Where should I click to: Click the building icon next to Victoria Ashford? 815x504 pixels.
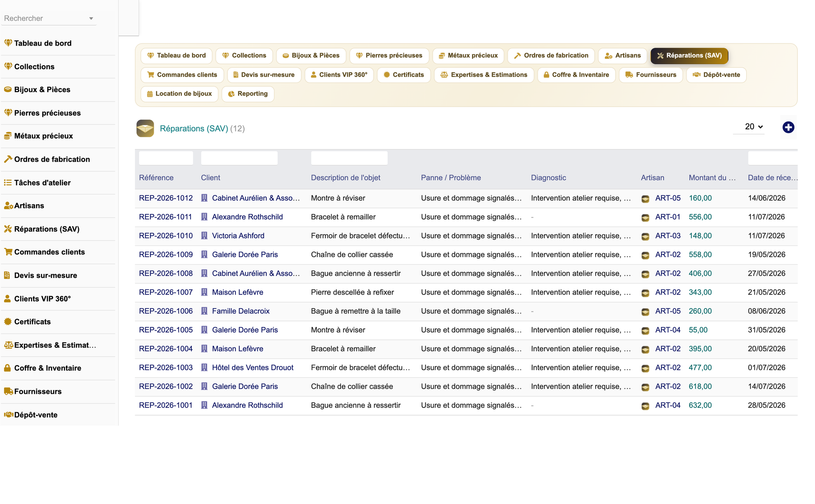tap(204, 236)
